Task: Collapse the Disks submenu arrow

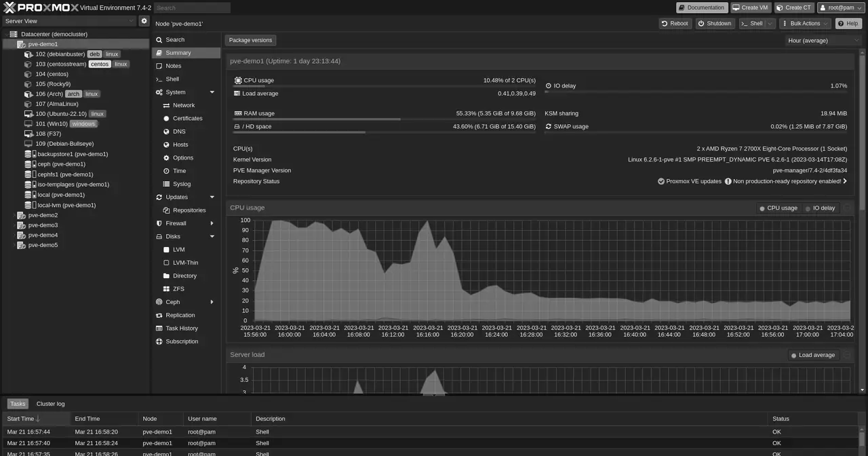Action: tap(212, 237)
